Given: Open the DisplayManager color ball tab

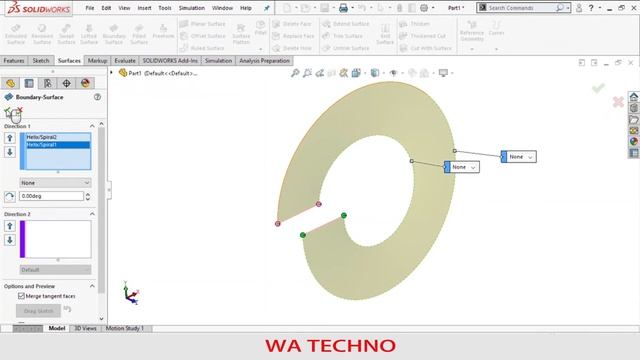Looking at the screenshot, I should coord(85,83).
